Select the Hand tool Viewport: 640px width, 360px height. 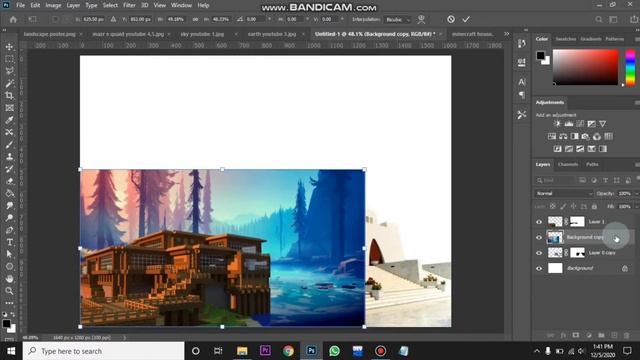pyautogui.click(x=9, y=279)
